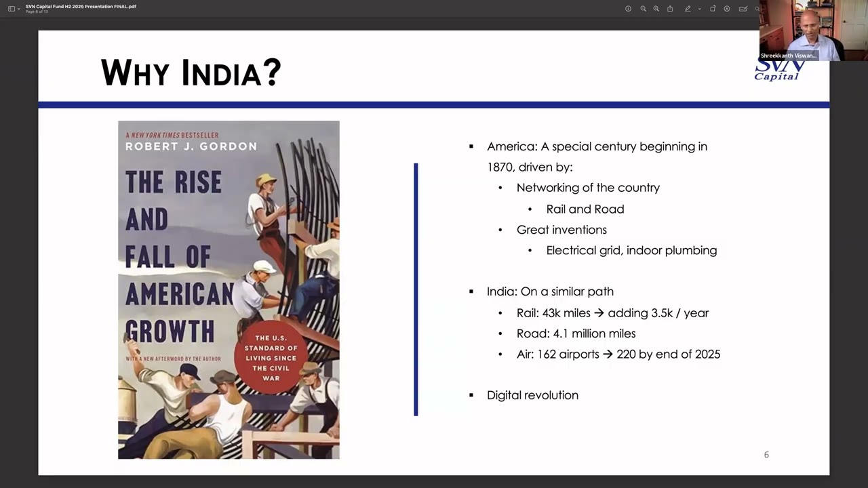The image size is (868, 488).
Task: Click the zoom in magnifier icon
Action: pos(656,9)
